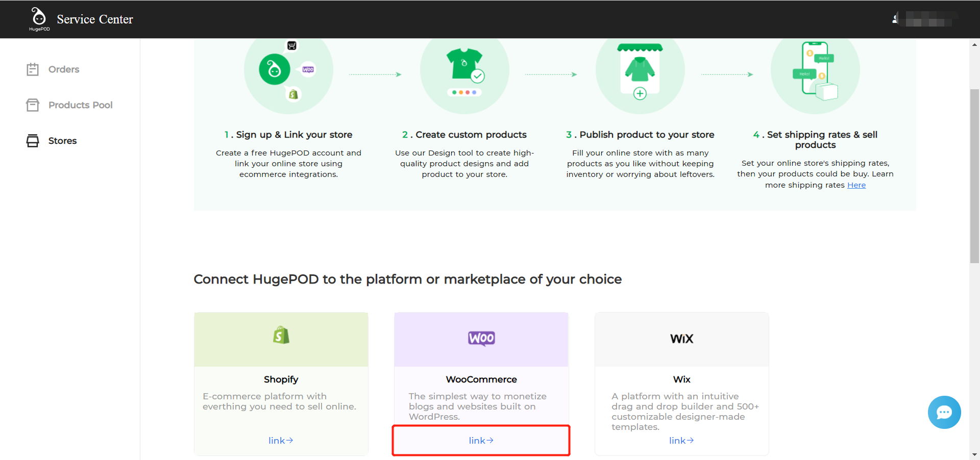The image size is (980, 460).
Task: Click '4. Set shipping rates & sell products' heading
Action: coord(815,140)
